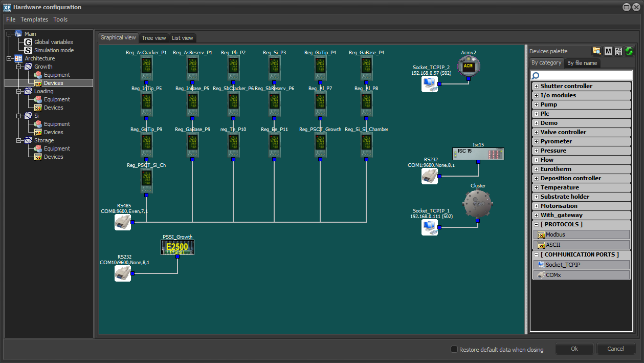Click the green refresh palette icon
Viewport: 644px width, 363px height.
tap(629, 51)
